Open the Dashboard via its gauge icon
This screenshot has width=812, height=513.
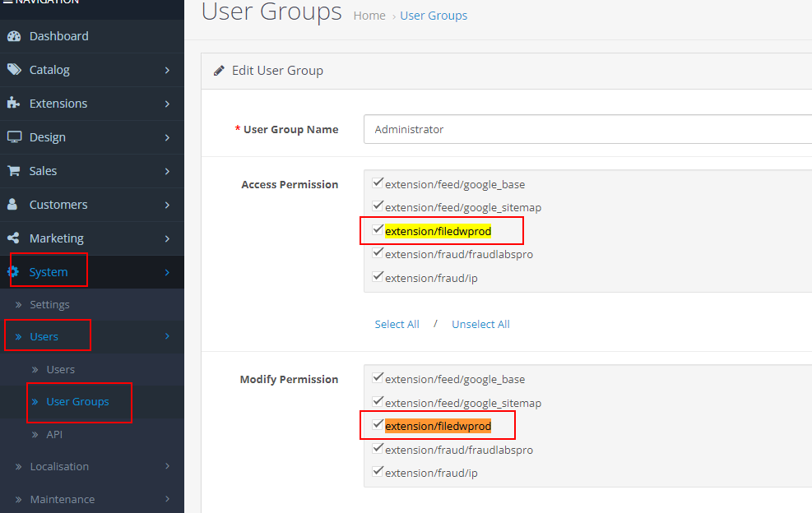pyautogui.click(x=16, y=36)
